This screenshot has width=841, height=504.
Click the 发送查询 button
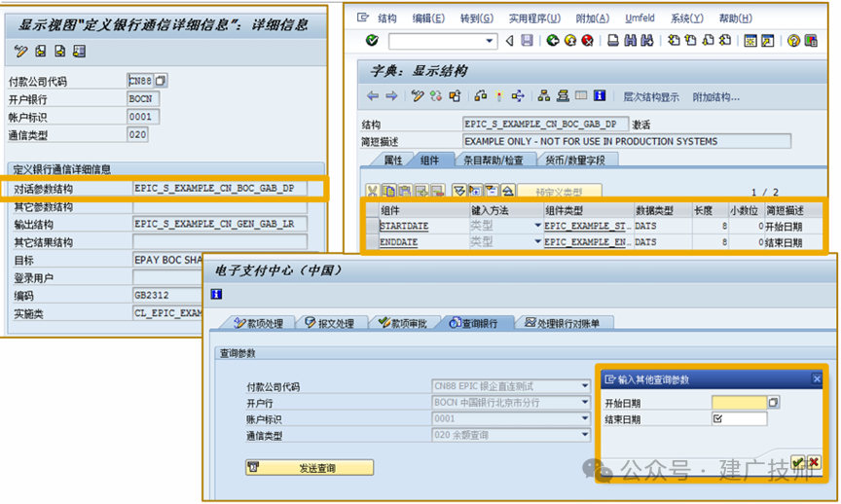(310, 468)
